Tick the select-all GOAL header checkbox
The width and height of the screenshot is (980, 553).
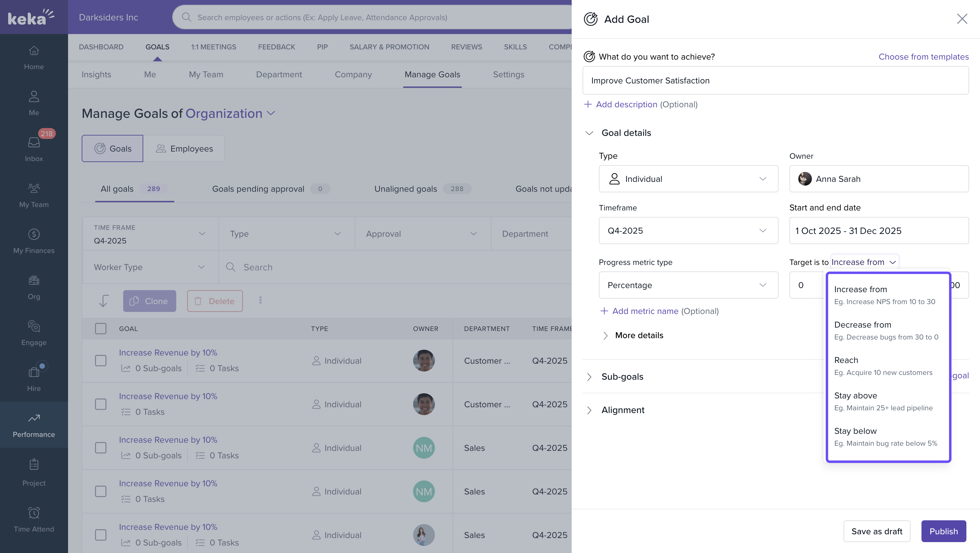[x=101, y=329]
